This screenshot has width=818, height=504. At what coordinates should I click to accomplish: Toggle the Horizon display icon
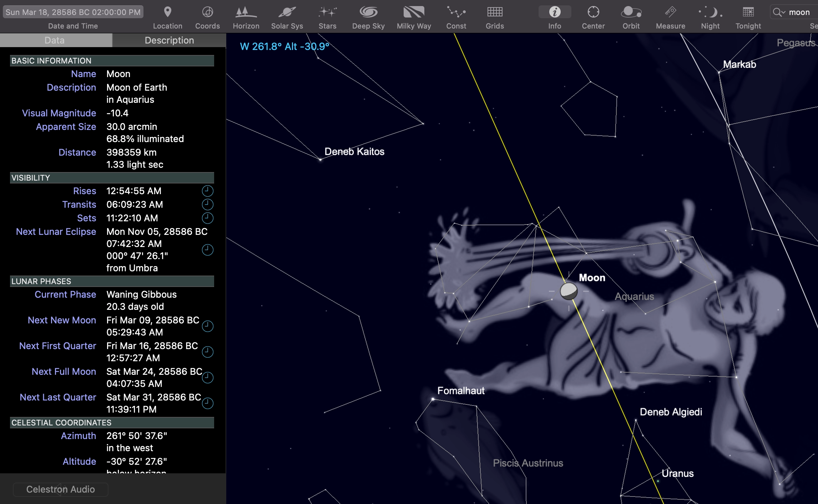click(x=246, y=12)
